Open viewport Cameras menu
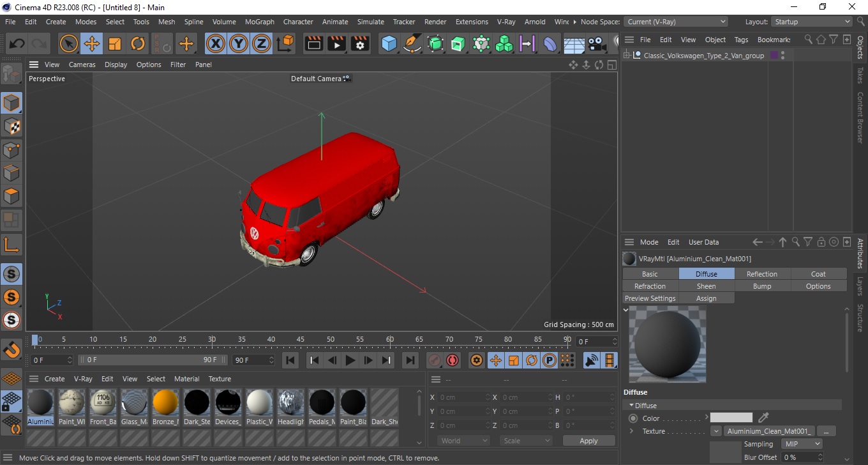This screenshot has height=465, width=868. [82, 65]
